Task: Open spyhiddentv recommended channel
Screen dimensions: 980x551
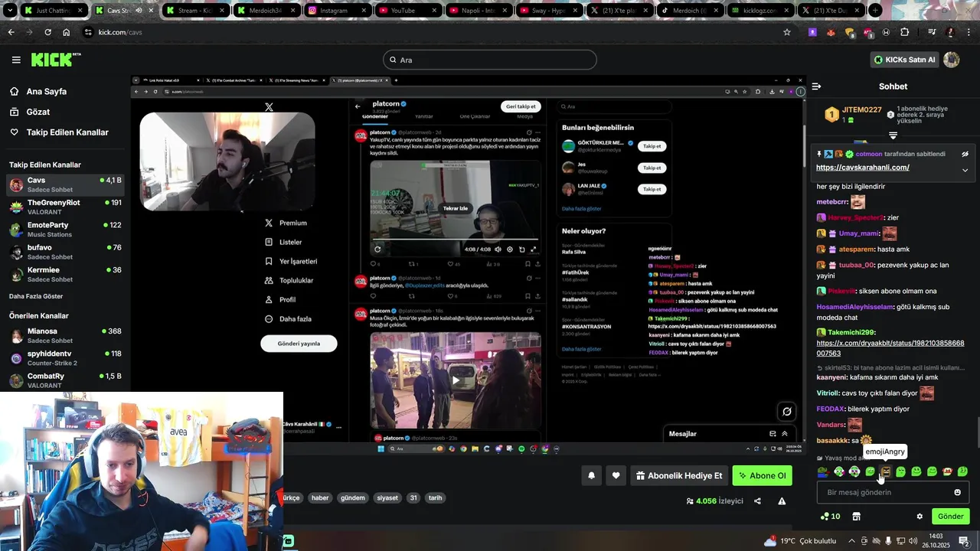Action: (x=65, y=358)
